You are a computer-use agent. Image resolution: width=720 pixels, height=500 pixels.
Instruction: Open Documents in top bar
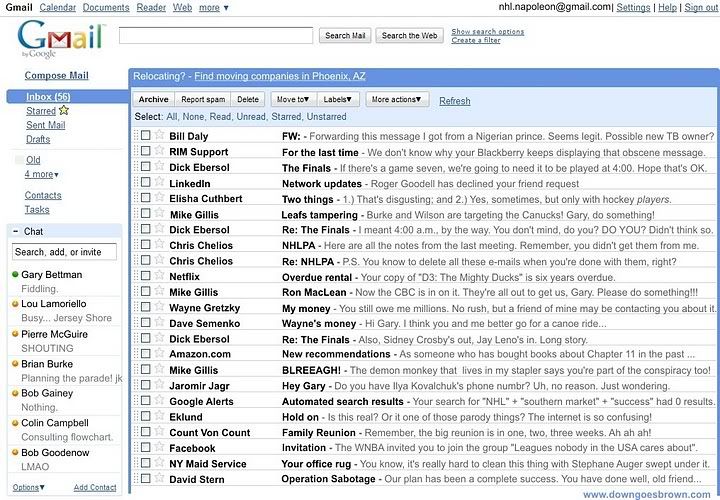(x=106, y=8)
